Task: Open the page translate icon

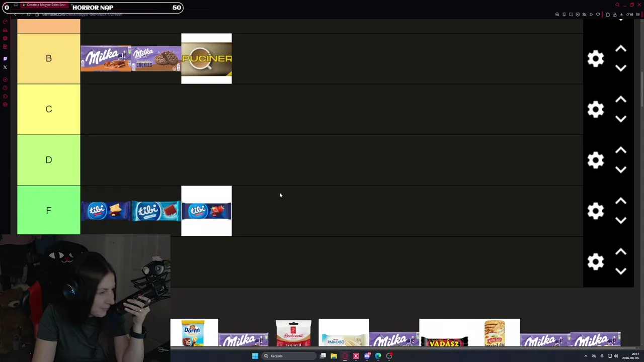Action: point(584,15)
